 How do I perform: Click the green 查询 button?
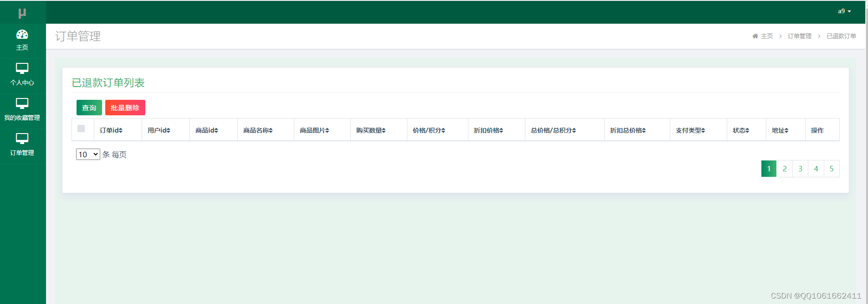point(89,108)
